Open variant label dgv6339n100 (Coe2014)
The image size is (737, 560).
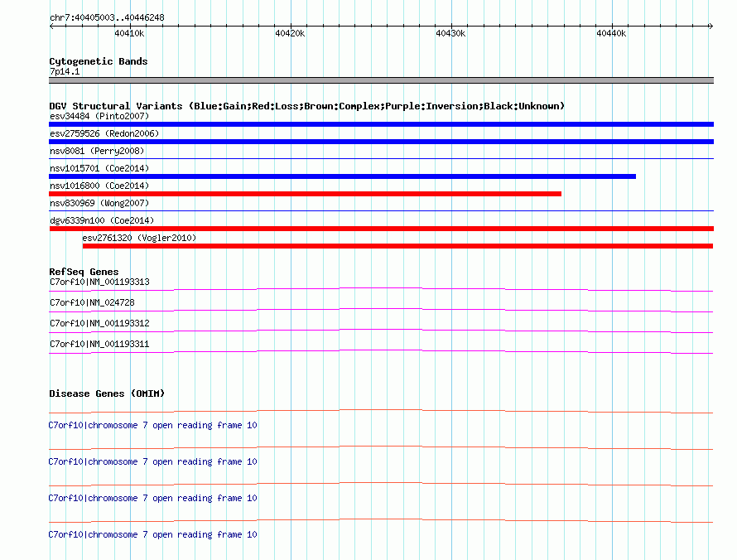point(102,220)
